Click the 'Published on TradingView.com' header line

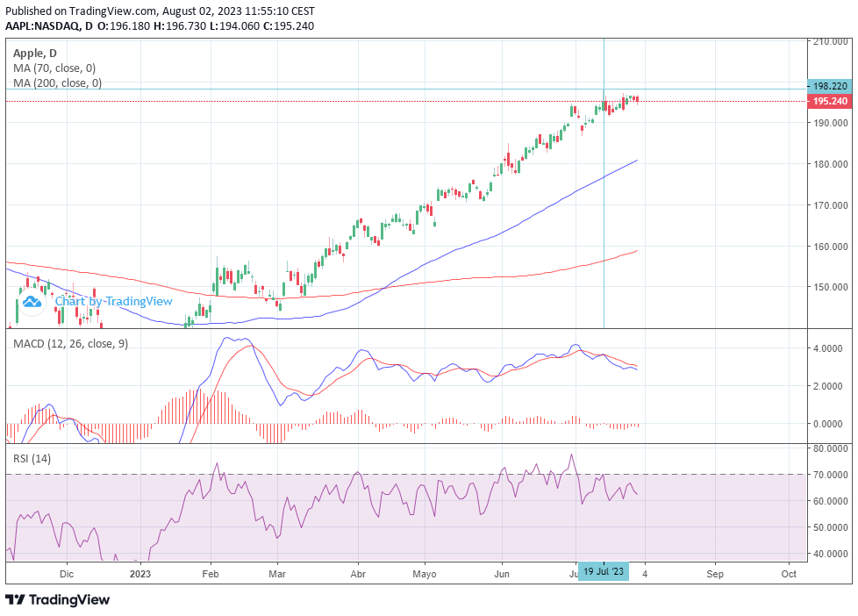160,11
